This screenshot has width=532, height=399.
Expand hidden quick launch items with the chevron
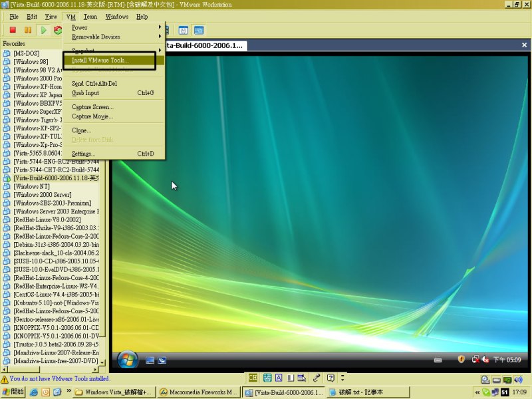click(x=68, y=391)
